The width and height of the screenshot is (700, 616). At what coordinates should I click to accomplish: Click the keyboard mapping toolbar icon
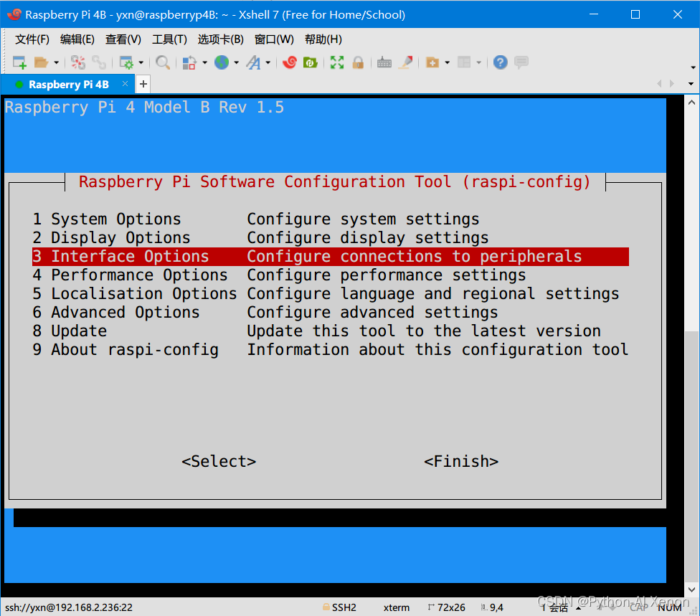(x=384, y=62)
